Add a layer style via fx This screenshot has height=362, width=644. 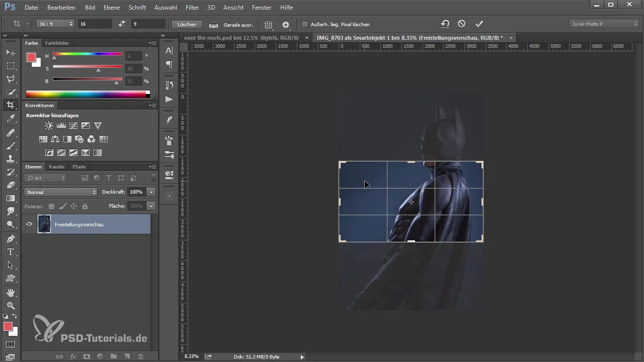click(72, 356)
